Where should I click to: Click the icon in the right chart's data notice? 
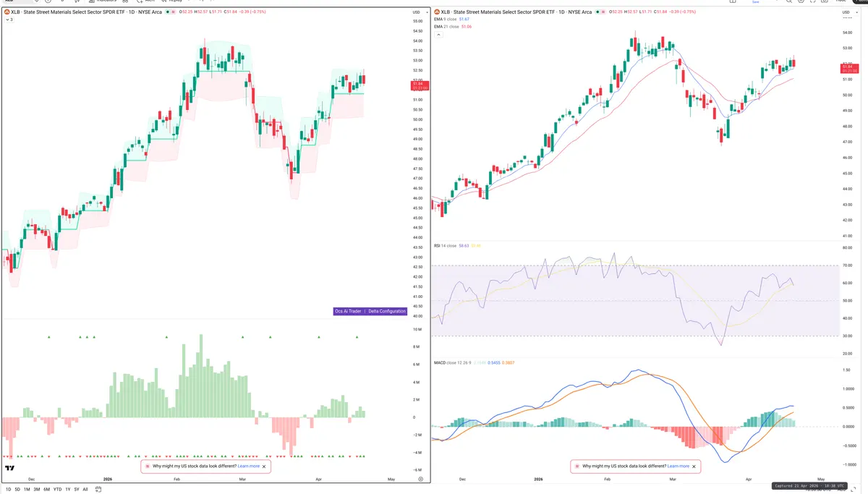pyautogui.click(x=576, y=467)
